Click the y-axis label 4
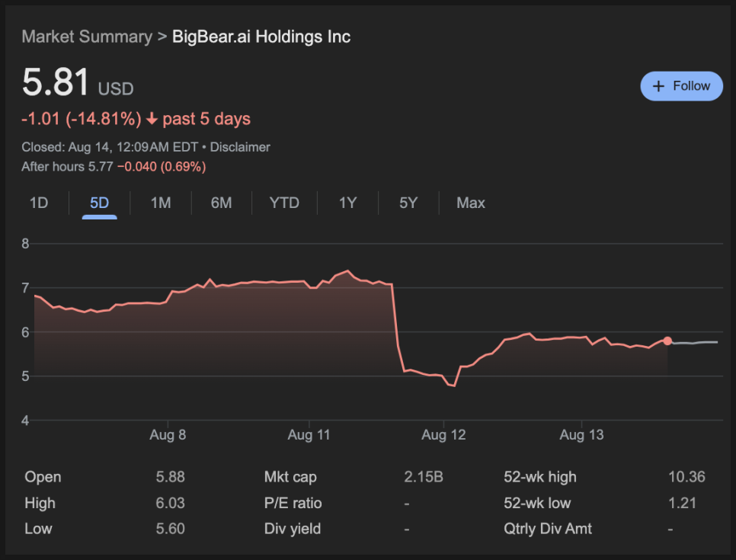 [x=25, y=421]
